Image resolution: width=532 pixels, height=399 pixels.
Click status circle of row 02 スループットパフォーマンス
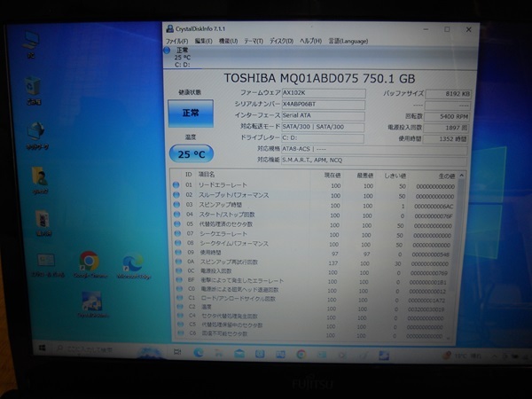coord(176,195)
